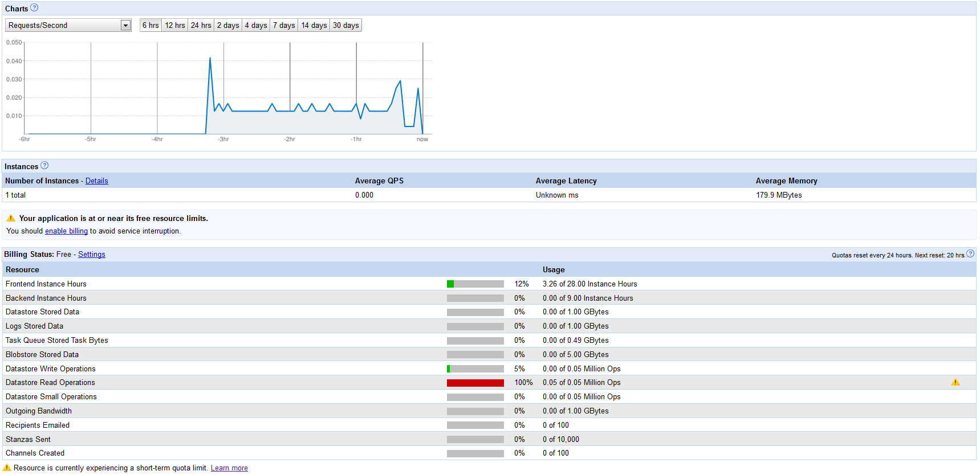980x475 pixels.
Task: Click the Frontend Instance Hours usage bar
Action: point(475,284)
